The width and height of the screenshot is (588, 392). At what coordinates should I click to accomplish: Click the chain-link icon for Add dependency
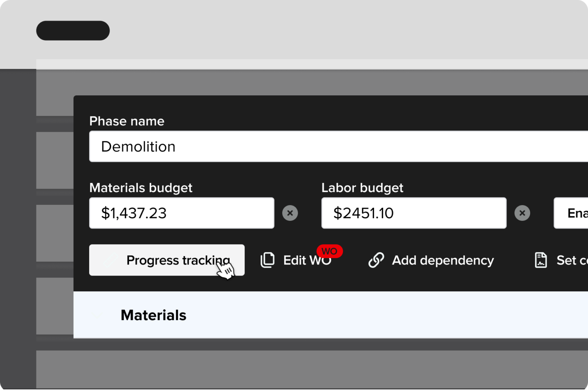(x=376, y=260)
